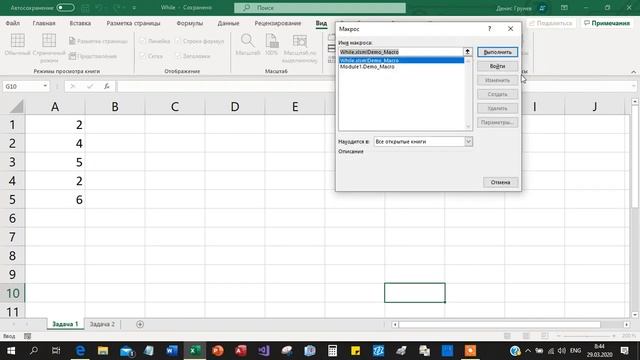Switch to Данные ribbon tab
The image size is (640, 360).
(228, 23)
